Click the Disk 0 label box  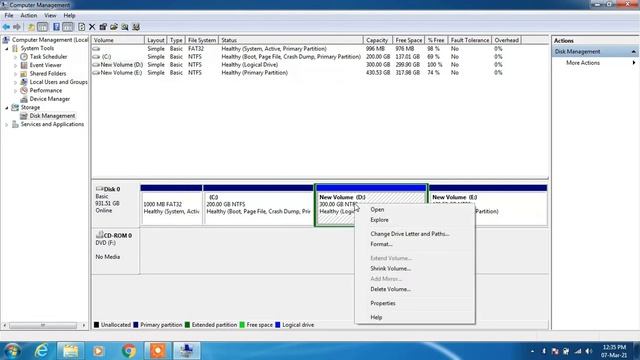pos(116,204)
